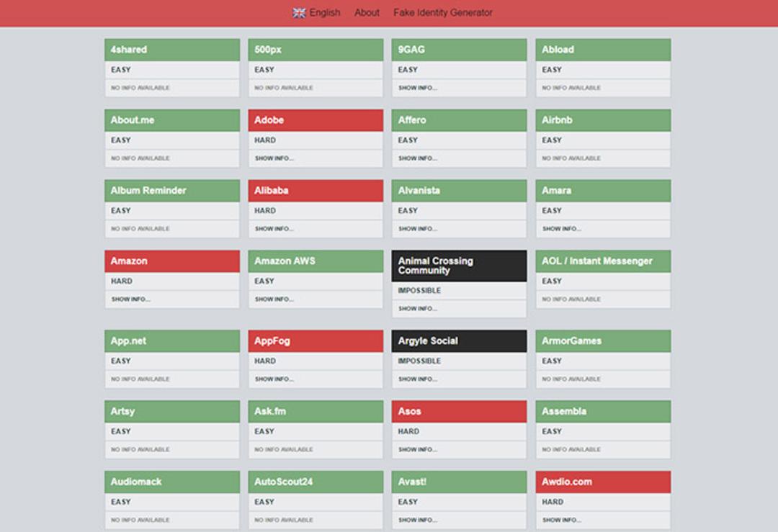Click IMPOSSIBLE label under Argyle Social

(x=419, y=361)
